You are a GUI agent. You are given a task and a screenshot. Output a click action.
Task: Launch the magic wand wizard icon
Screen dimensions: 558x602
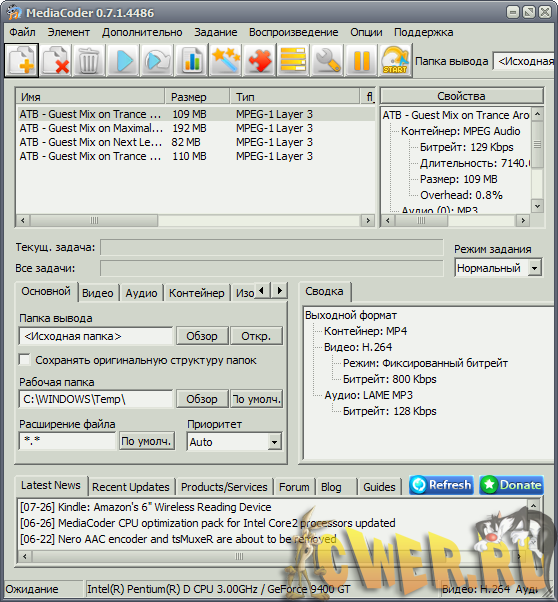[x=226, y=60]
